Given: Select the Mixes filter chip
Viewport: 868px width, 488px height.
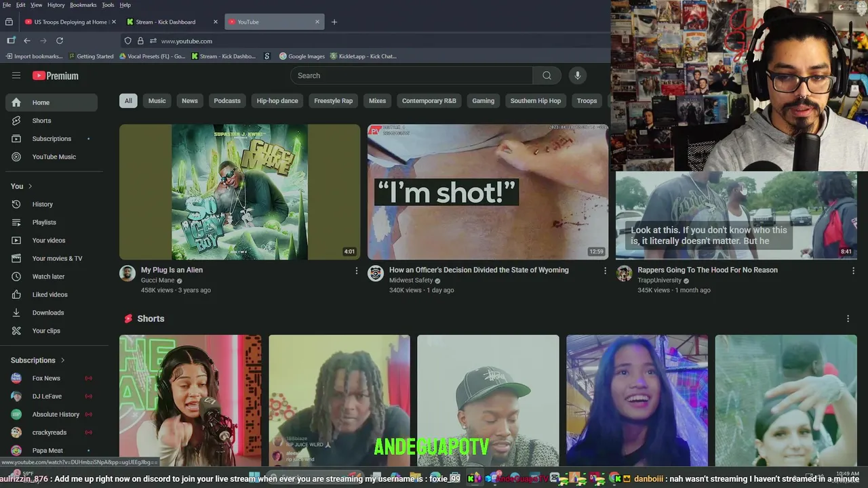Looking at the screenshot, I should [378, 101].
